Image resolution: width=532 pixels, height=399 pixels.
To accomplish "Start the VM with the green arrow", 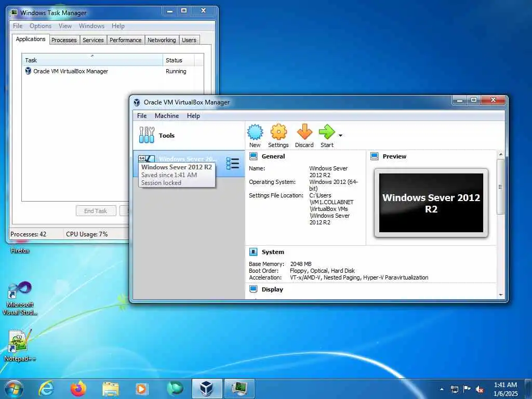I will (327, 136).
